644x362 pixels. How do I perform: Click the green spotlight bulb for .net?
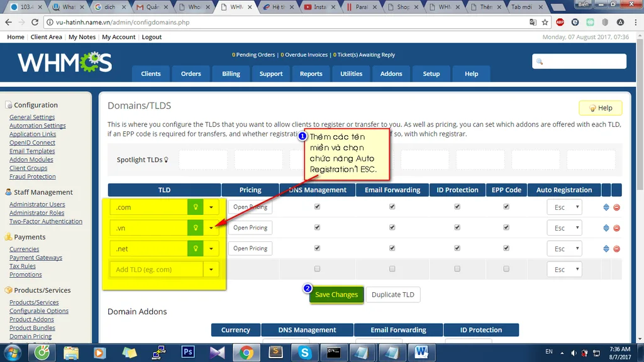point(196,249)
